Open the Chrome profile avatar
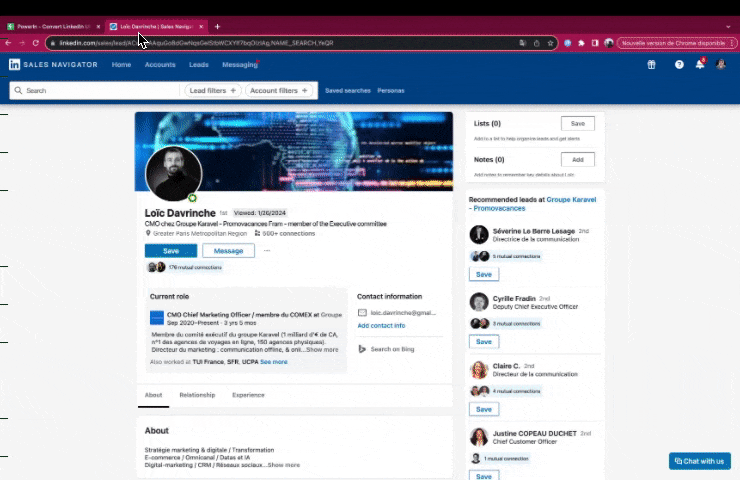The image size is (740, 480). [609, 43]
